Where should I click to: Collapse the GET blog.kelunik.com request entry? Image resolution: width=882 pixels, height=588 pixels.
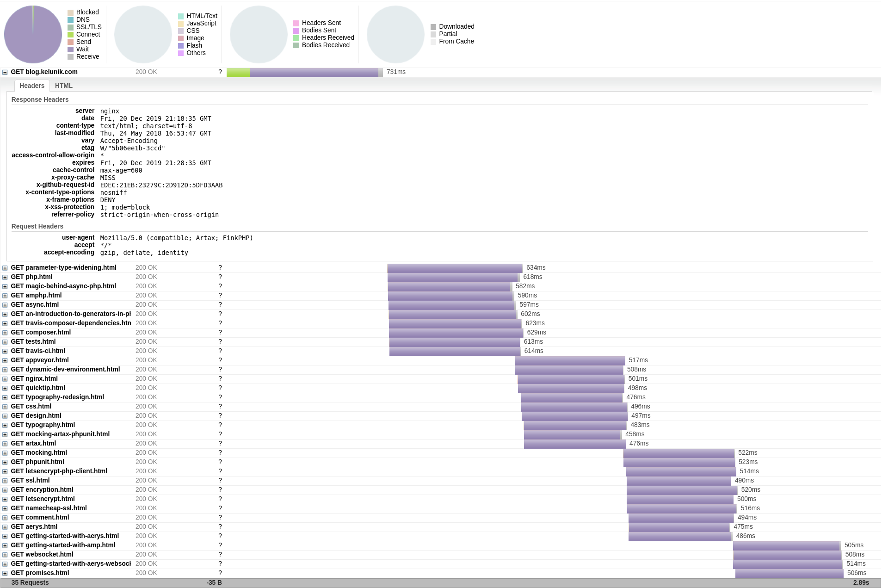point(5,72)
